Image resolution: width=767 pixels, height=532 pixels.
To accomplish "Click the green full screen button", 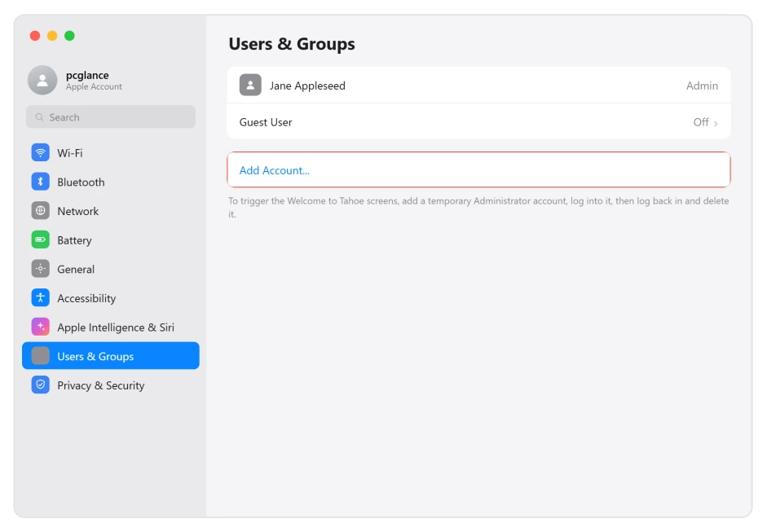I will [69, 36].
